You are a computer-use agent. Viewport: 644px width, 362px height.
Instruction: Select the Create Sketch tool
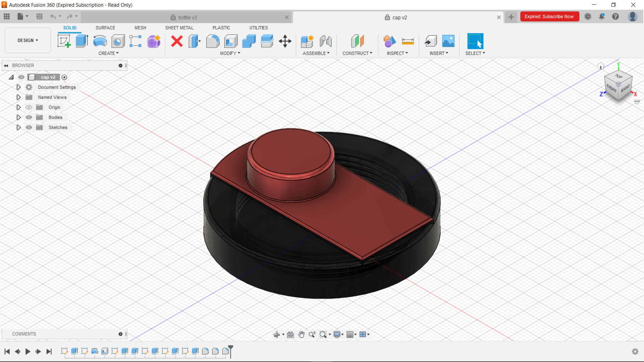(64, 41)
